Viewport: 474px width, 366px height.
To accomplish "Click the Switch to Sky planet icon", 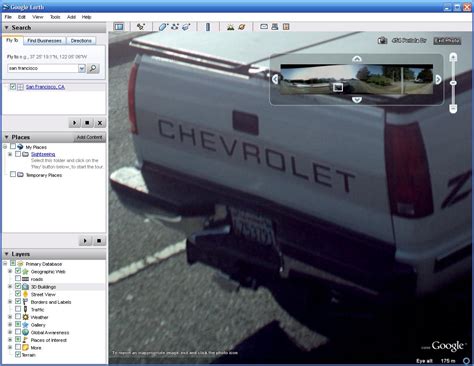I will (242, 27).
